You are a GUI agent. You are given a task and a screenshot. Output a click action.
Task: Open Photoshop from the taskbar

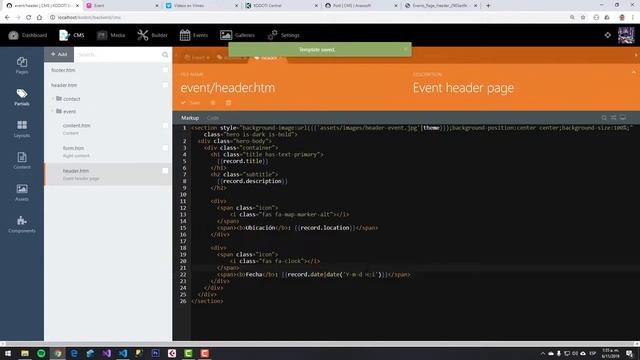click(156, 353)
